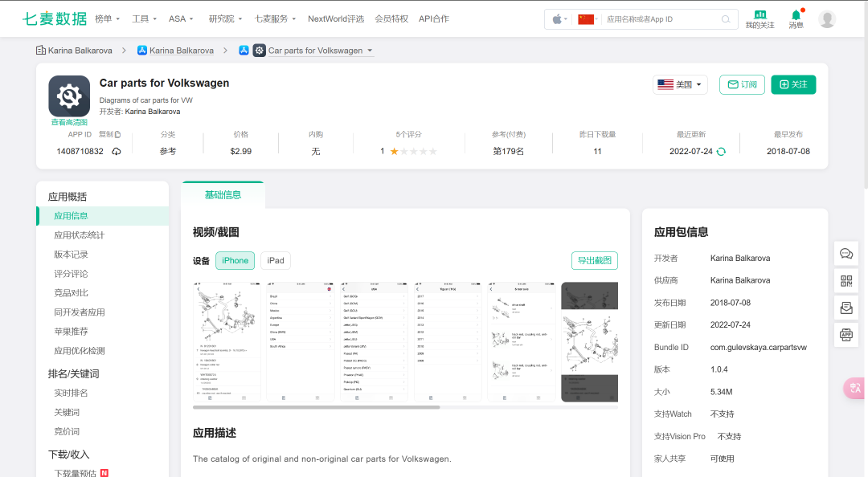868x477 pixels.
Task: Click the App Store icon before Car parts
Action: pos(244,51)
